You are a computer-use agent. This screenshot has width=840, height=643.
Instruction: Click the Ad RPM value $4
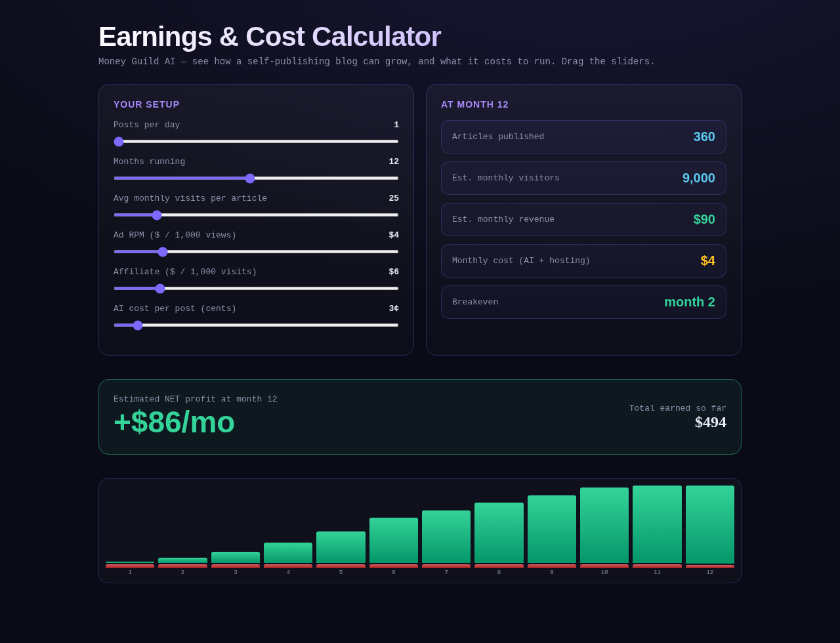394,235
